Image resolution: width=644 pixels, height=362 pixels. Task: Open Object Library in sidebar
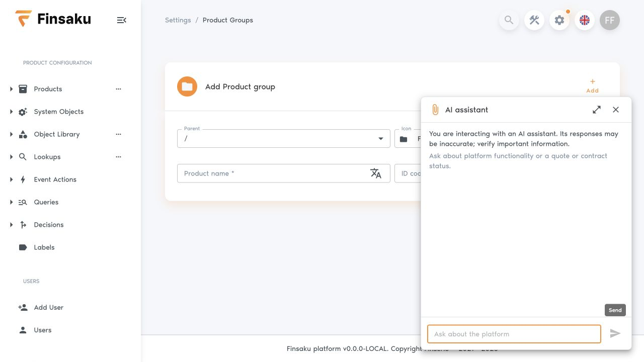pos(56,134)
